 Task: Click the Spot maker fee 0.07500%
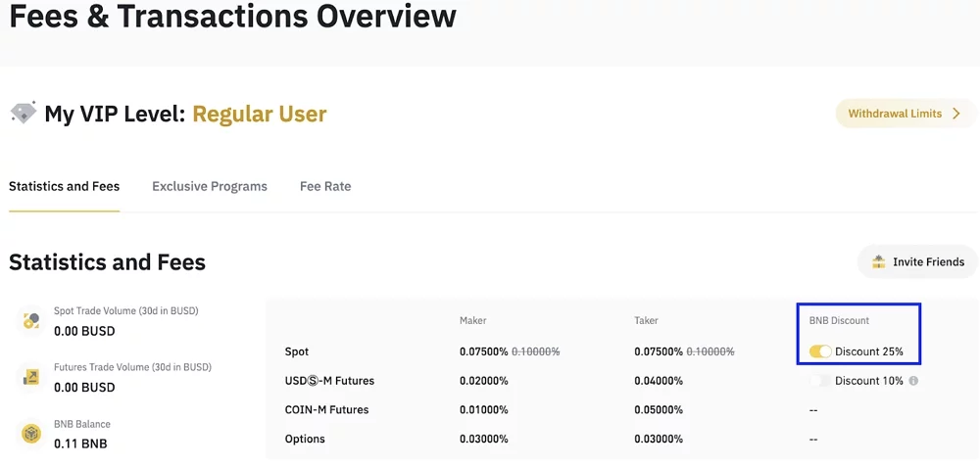(x=484, y=351)
